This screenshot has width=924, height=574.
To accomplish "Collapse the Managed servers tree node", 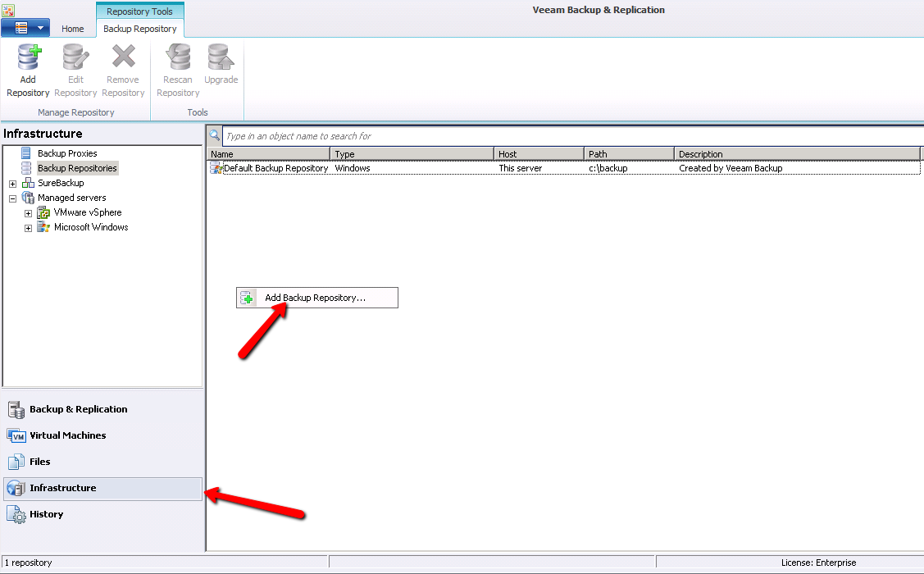I will (12, 198).
